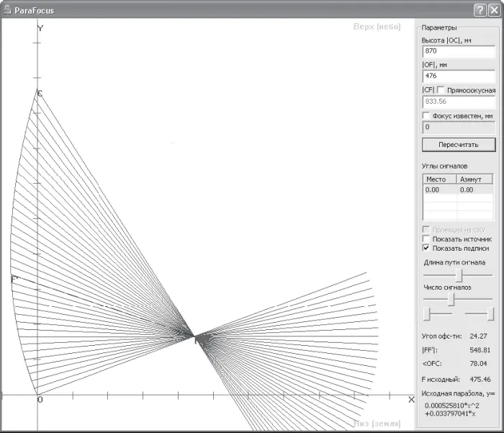Click the Число сигналов slider

(451, 299)
